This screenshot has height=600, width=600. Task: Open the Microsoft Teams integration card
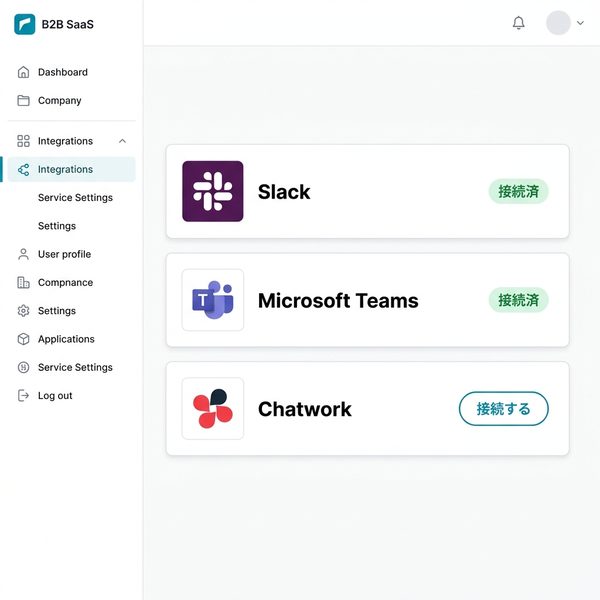368,300
